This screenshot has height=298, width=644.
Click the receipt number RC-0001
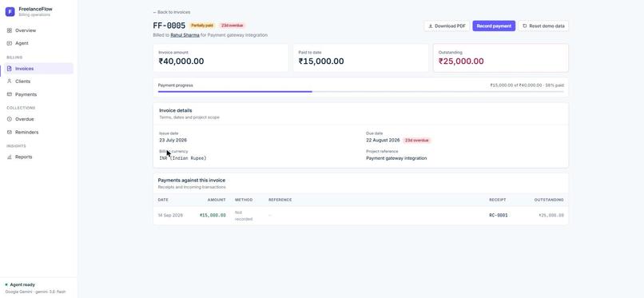[x=499, y=215]
